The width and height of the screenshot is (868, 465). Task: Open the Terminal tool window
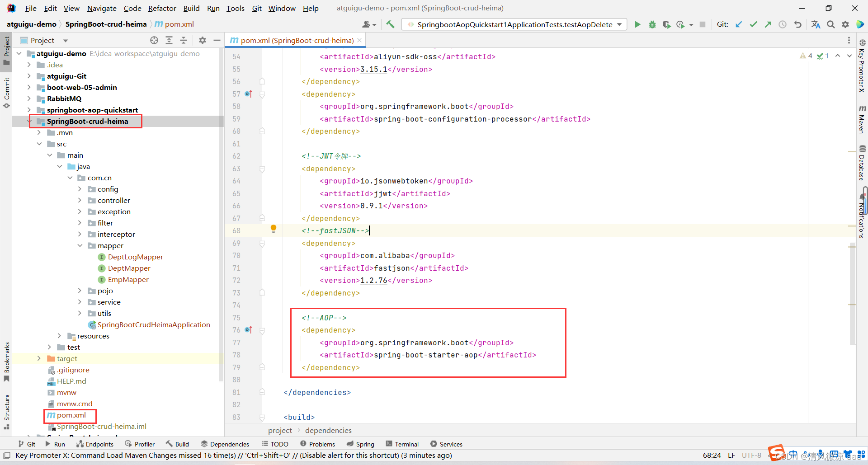(x=402, y=444)
